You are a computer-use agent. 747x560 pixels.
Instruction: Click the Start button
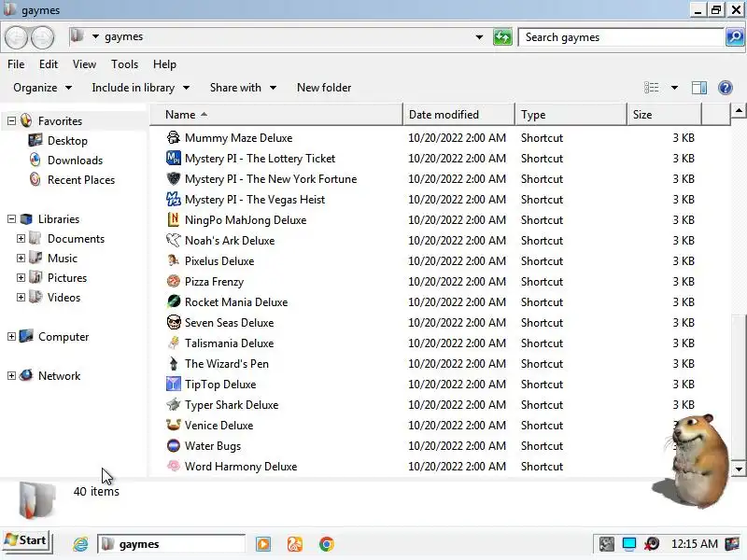point(26,540)
